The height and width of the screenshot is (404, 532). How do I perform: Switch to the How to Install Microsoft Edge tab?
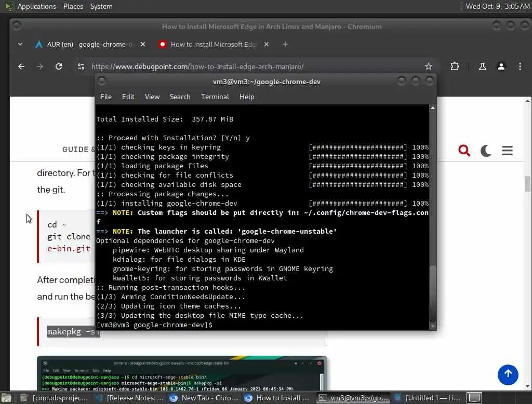click(x=214, y=45)
